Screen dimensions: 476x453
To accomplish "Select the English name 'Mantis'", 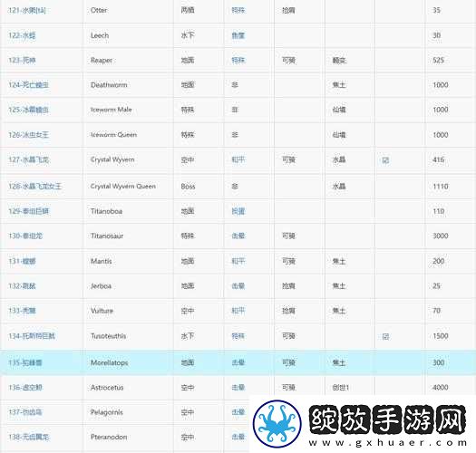I will 102,261.
